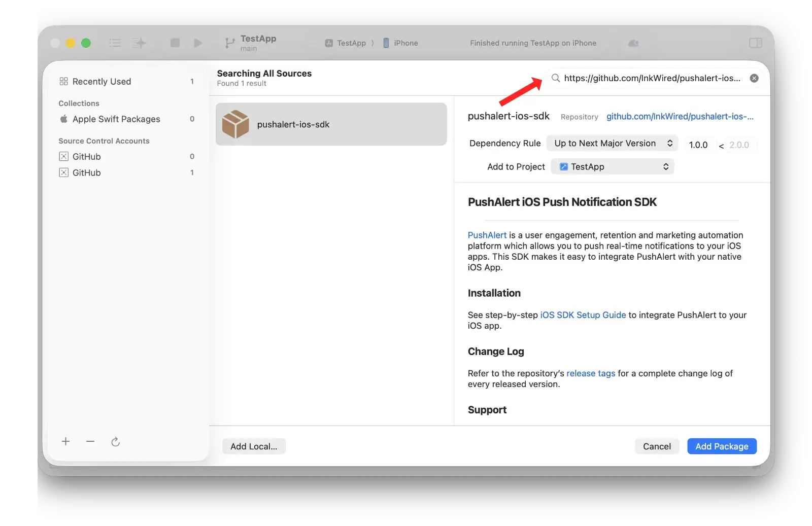Select the iPhone run destination
The image size is (812, 526).
click(400, 43)
